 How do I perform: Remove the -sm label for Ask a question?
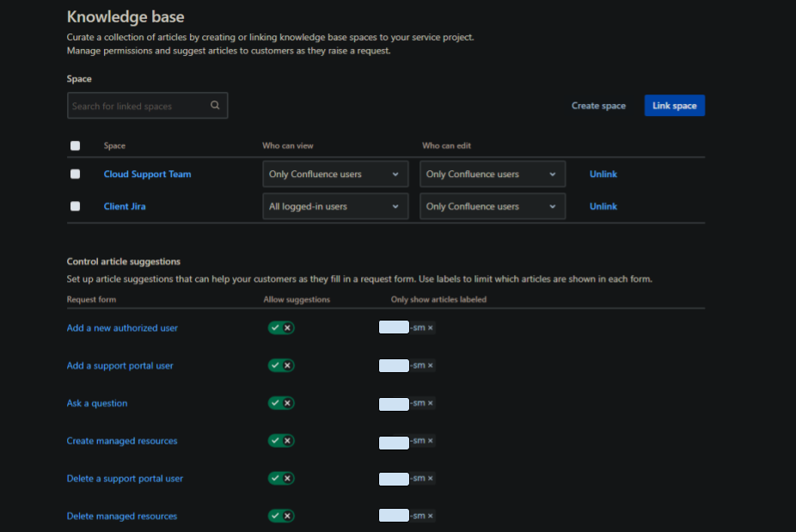431,403
